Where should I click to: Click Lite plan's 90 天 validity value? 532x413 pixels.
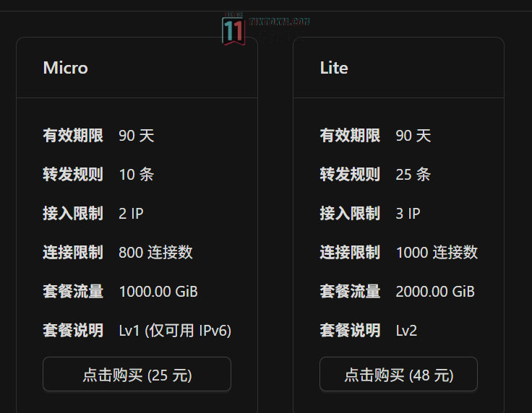point(413,136)
